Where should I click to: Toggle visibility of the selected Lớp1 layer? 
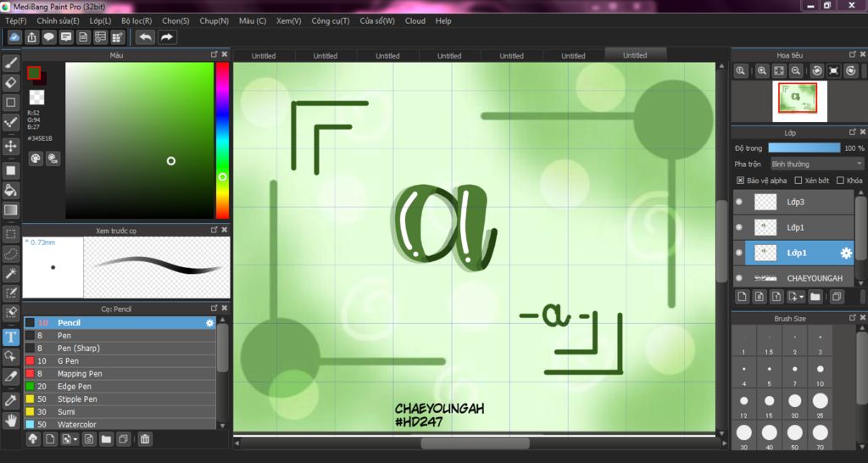tap(739, 253)
